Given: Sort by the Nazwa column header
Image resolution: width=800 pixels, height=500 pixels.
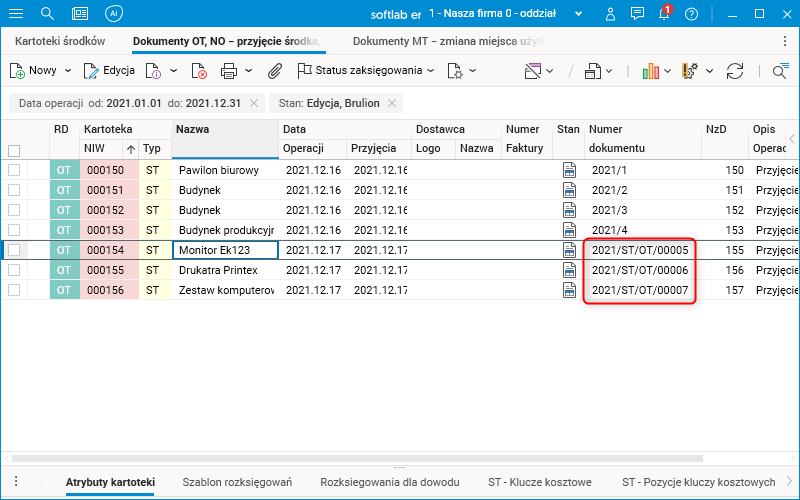Looking at the screenshot, I should tap(225, 139).
